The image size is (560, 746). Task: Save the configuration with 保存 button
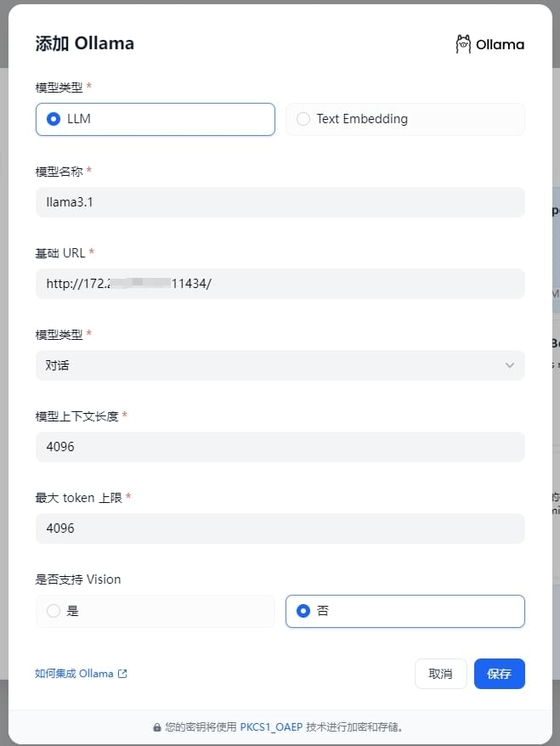click(499, 674)
